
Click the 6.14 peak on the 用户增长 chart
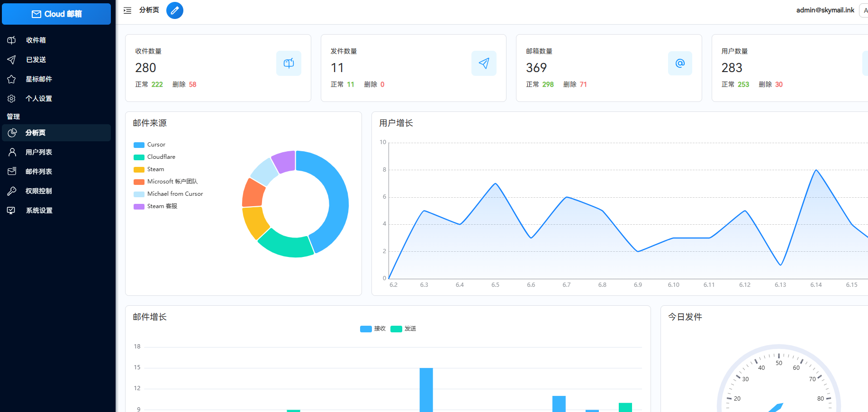(816, 170)
